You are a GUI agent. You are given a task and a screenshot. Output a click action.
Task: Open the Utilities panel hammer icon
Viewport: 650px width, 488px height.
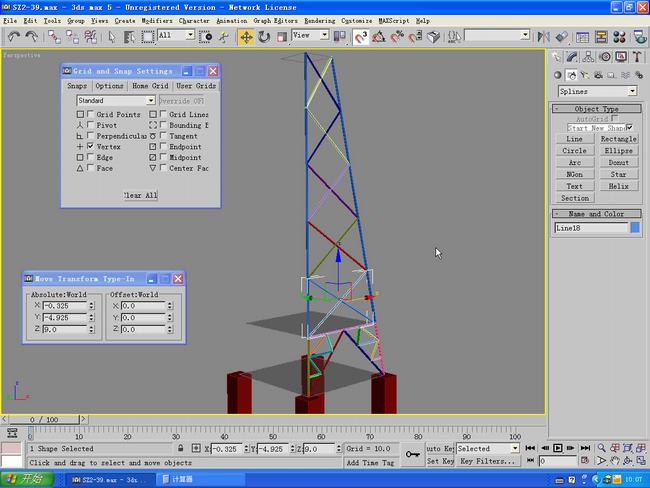637,57
